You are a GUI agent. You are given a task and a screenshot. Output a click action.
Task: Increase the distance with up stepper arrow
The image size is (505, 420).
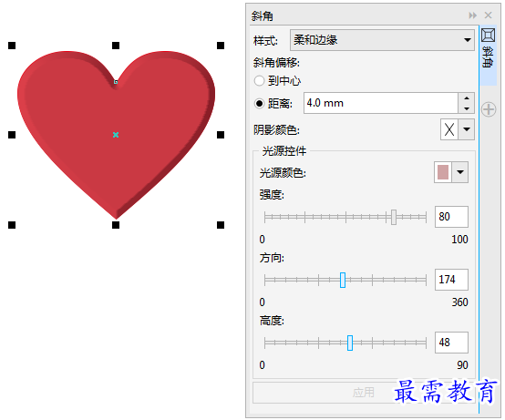467,97
